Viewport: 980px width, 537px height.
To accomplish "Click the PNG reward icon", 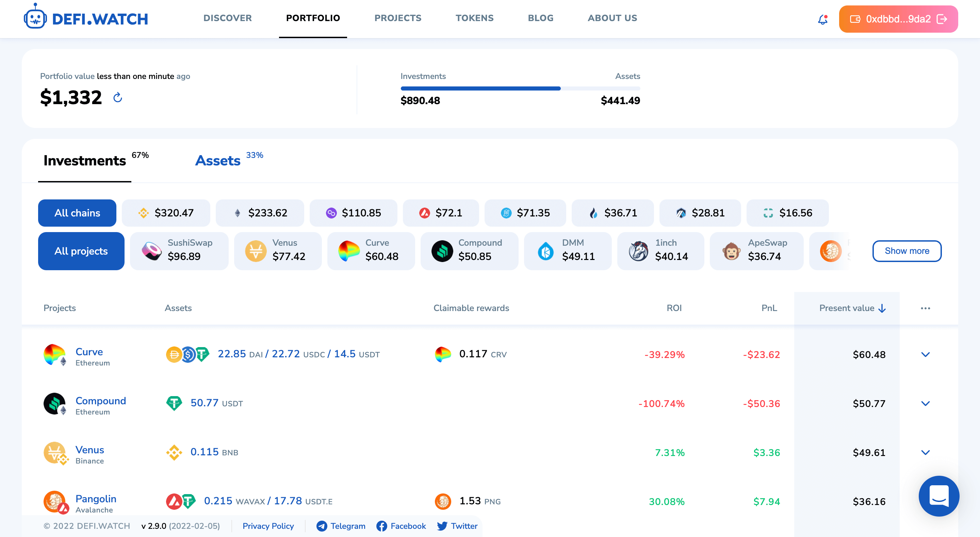I will (443, 502).
